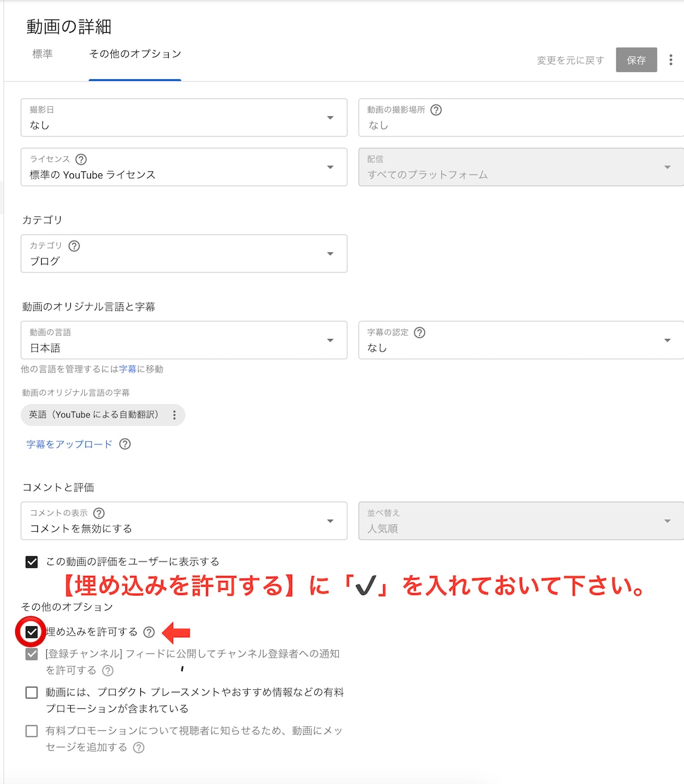
Task: Click the カテゴリ section heading text
Action: tap(42, 220)
